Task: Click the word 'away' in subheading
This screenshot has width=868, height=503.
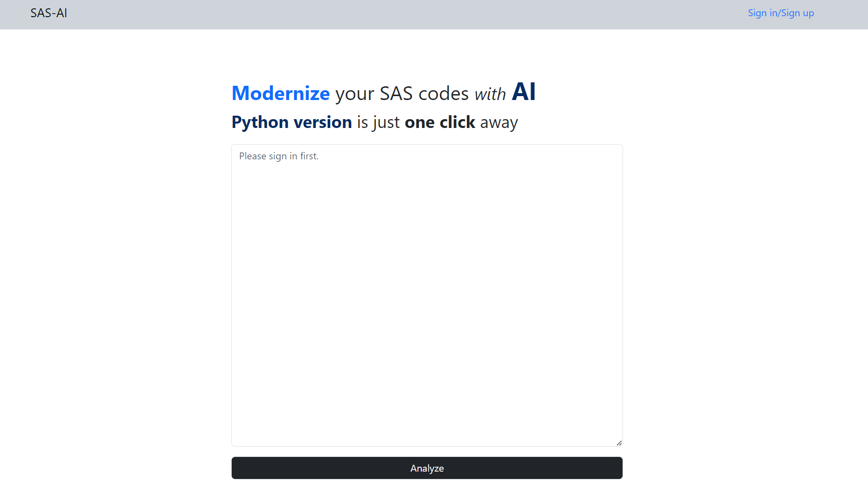Action: tap(499, 123)
